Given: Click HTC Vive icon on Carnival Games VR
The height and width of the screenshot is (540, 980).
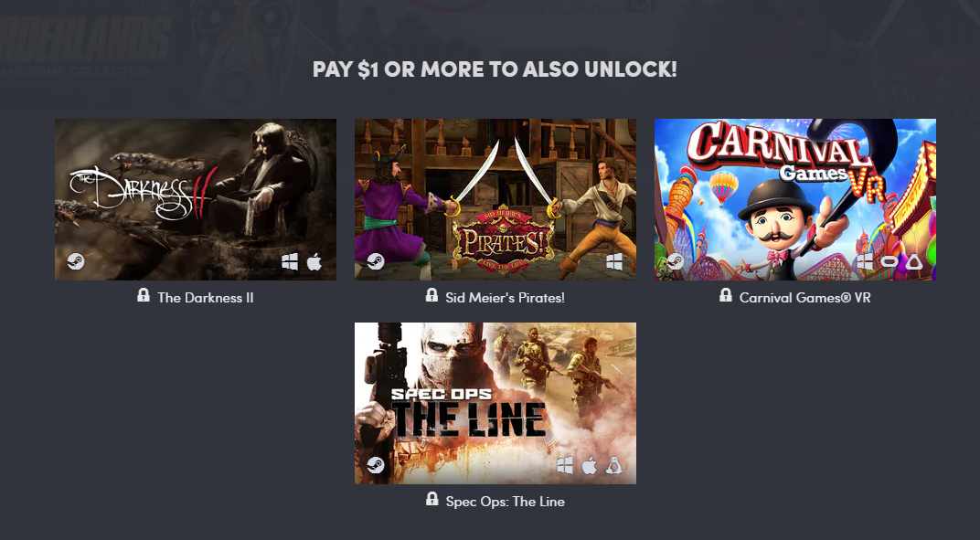Looking at the screenshot, I should click(914, 262).
